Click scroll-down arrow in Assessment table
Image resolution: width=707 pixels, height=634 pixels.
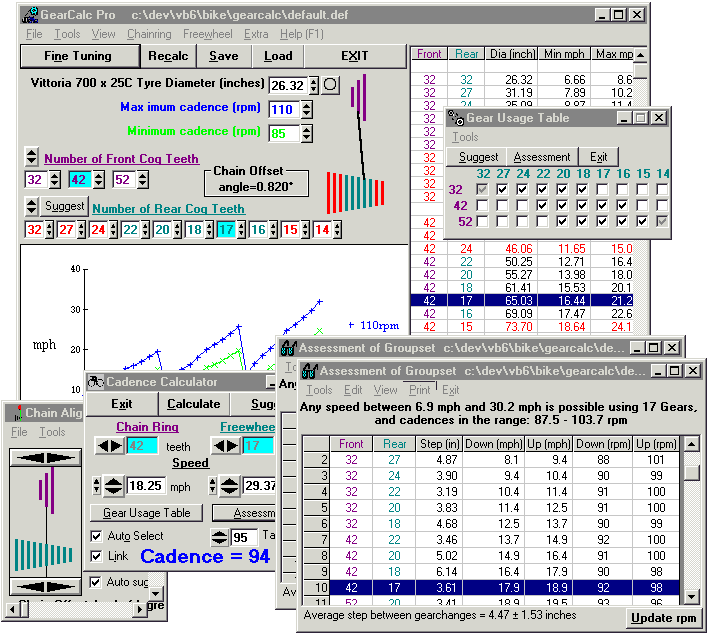(x=691, y=597)
